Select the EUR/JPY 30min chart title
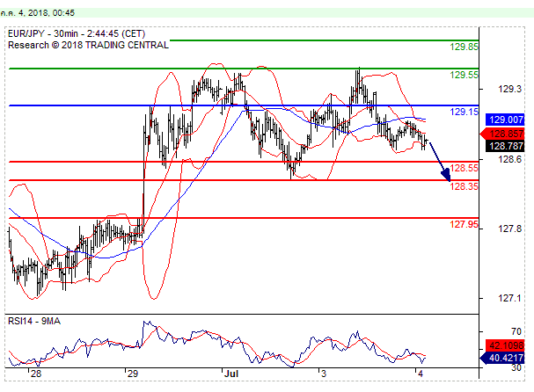 click(x=77, y=33)
